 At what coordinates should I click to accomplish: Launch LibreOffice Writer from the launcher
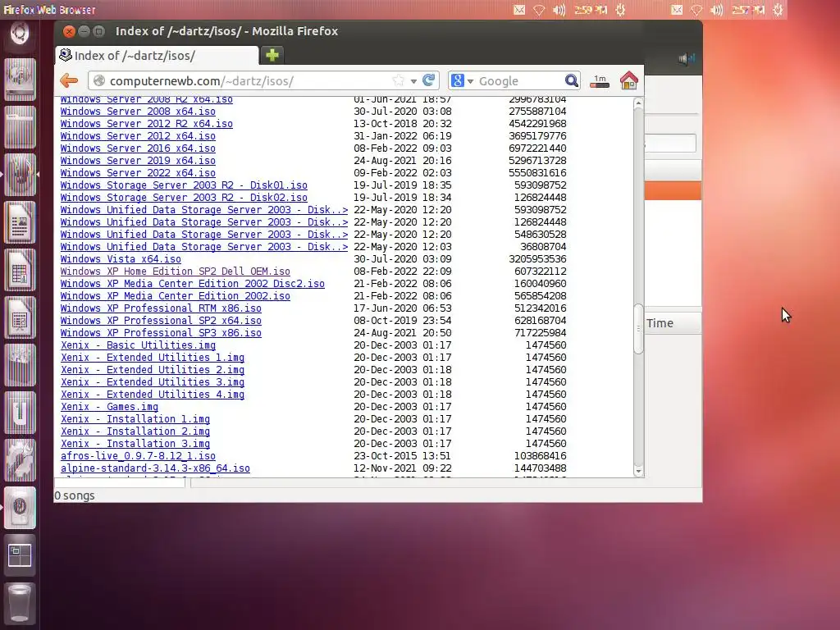pyautogui.click(x=20, y=221)
